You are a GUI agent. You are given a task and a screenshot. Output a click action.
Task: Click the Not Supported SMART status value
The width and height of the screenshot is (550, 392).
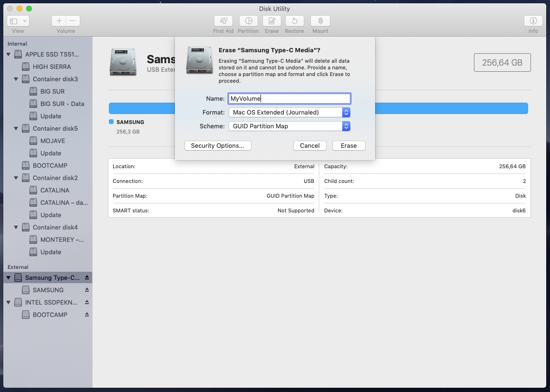tap(296, 210)
